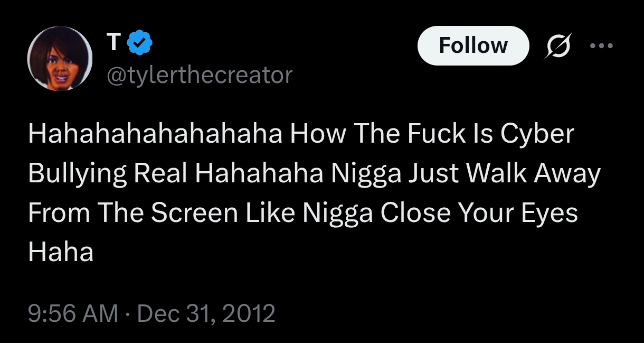Click the word Bullying in the tweet
644x343 pixels.
click(x=77, y=173)
